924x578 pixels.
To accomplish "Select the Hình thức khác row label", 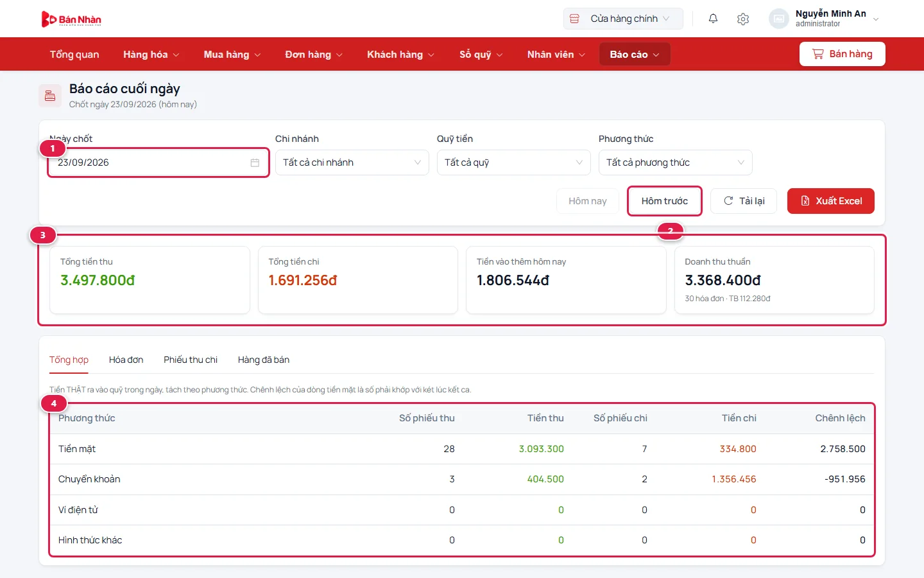I will [90, 540].
